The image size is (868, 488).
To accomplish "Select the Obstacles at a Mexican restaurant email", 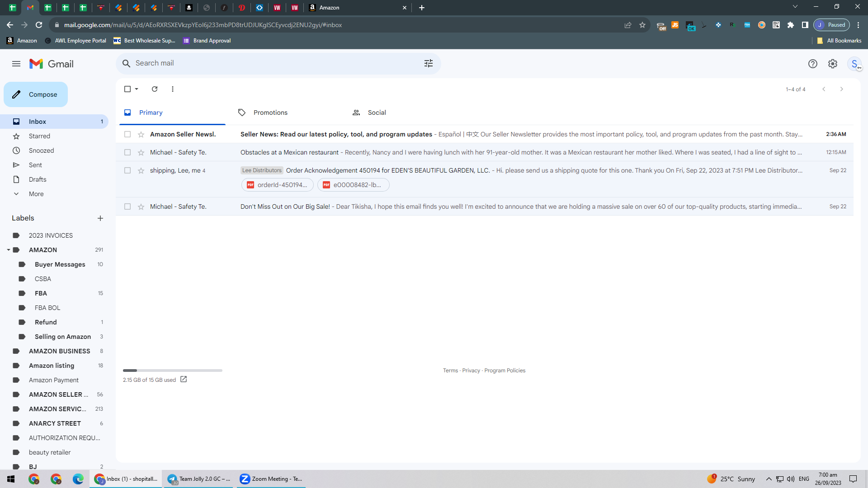I will 127,152.
